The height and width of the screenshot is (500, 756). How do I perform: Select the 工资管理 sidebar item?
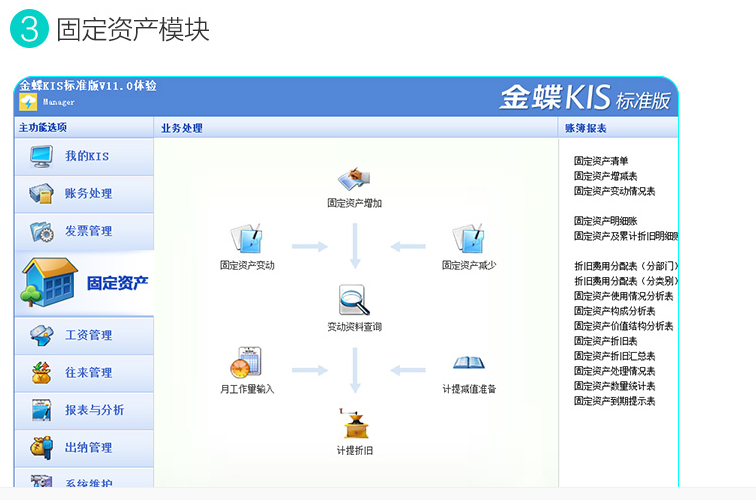(x=85, y=335)
